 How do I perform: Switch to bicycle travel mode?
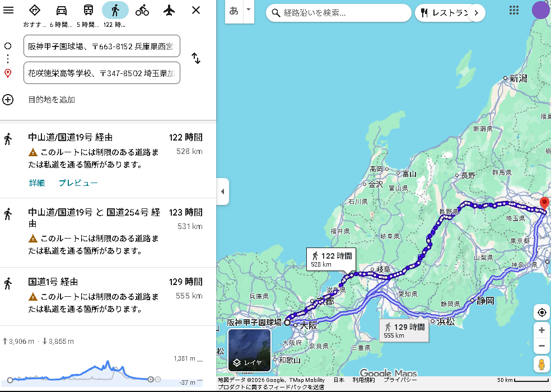coord(142,10)
